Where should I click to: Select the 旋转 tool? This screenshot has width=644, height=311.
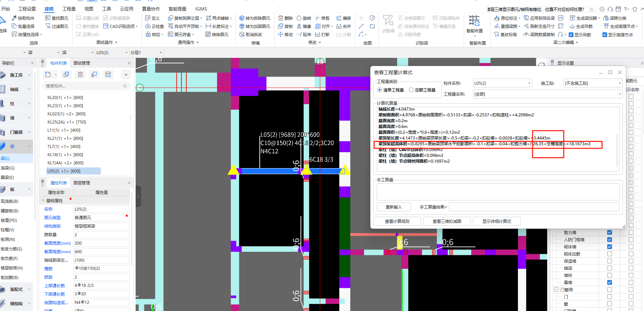coord(304,18)
